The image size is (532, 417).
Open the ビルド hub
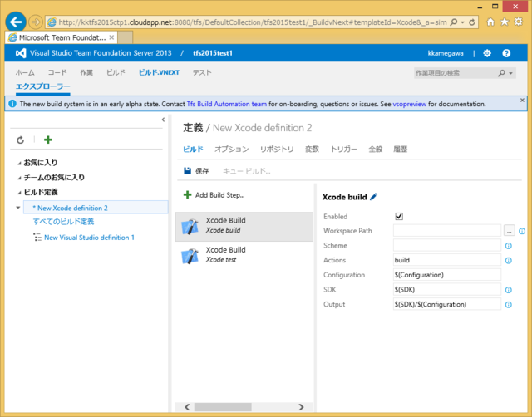click(116, 72)
